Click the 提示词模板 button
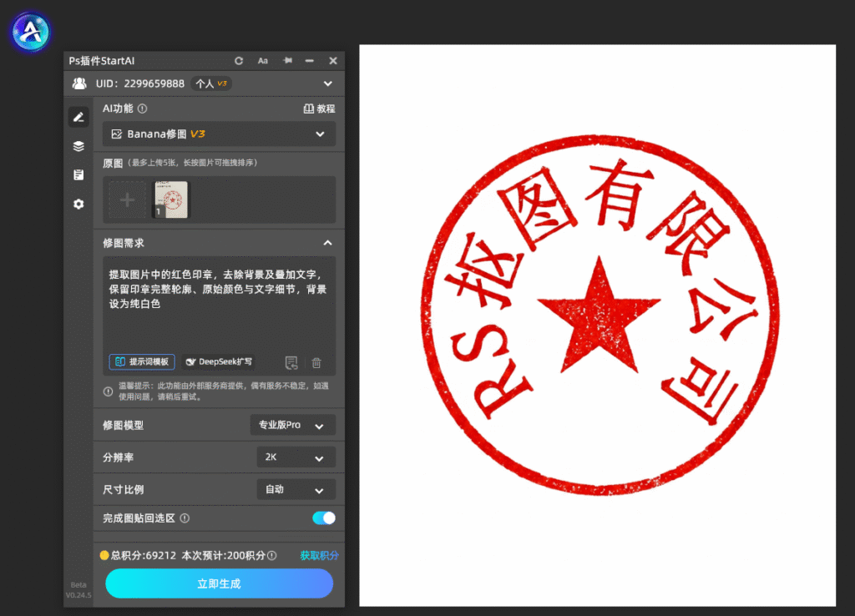855x616 pixels. 142,362
